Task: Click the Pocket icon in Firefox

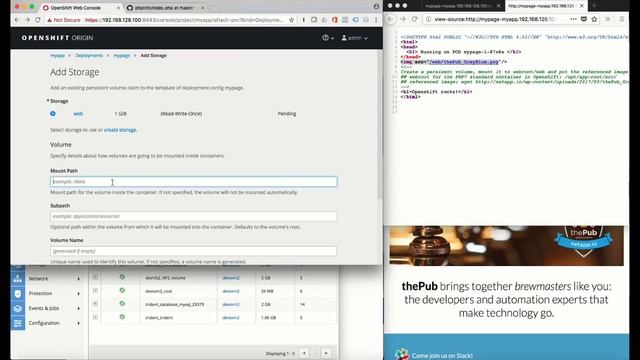Action: coord(584,19)
